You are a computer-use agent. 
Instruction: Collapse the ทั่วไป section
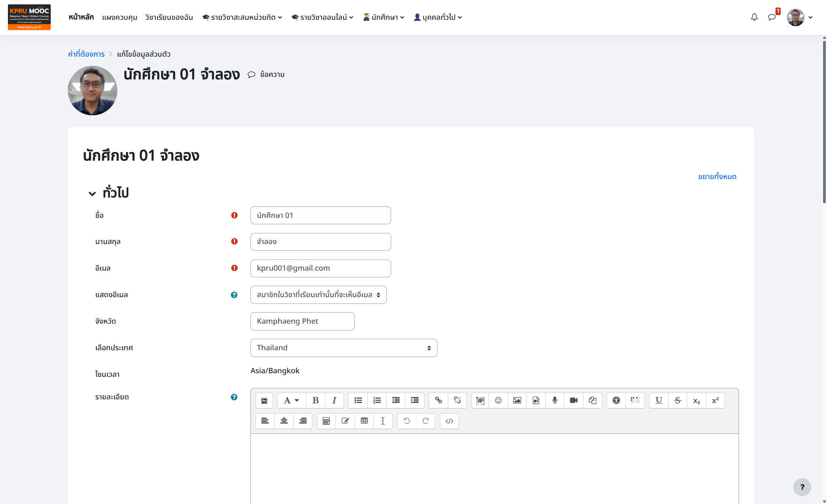[92, 193]
